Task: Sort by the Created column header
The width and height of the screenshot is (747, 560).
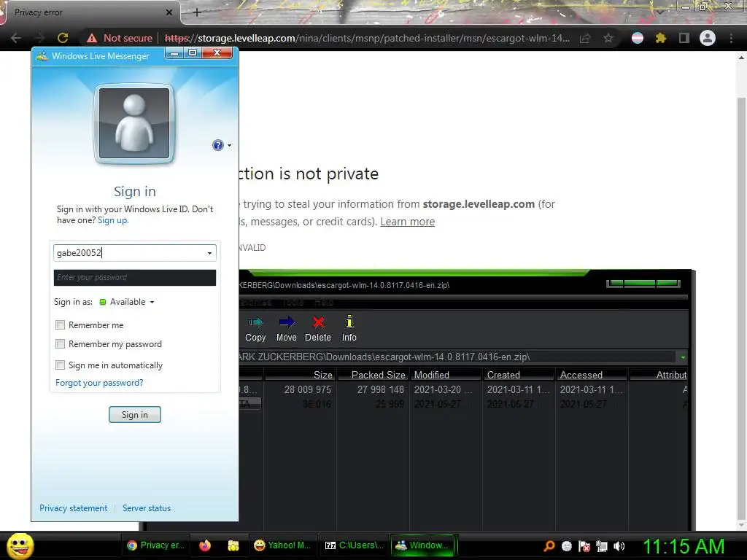Action: tap(519, 375)
